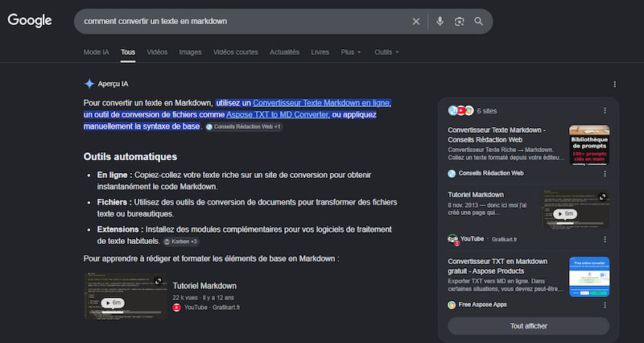The image size is (644, 343).
Task: Click the YouTube channel avatar in sidebar
Action: click(x=452, y=239)
